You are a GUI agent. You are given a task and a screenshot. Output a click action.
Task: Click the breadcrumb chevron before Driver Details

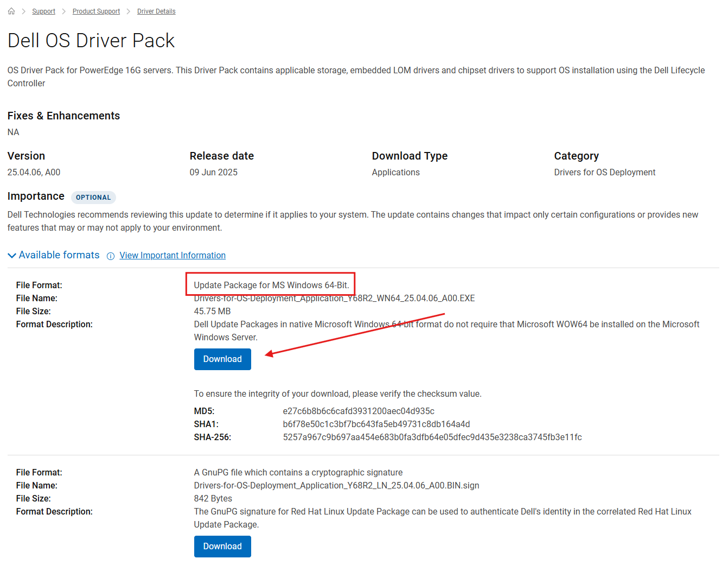click(x=129, y=11)
